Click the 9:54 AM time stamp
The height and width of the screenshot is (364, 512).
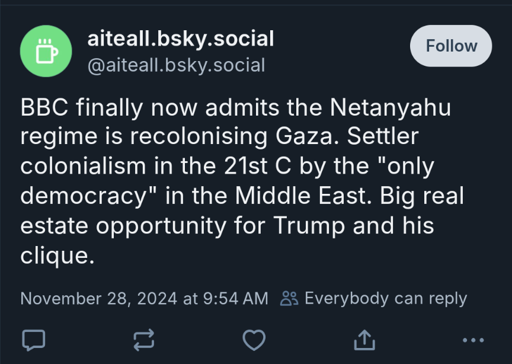point(236,298)
